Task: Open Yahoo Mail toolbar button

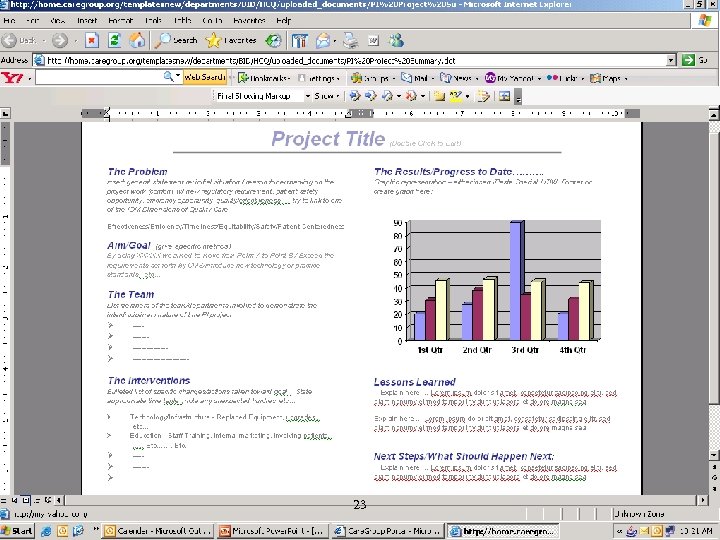Action: 418,78
